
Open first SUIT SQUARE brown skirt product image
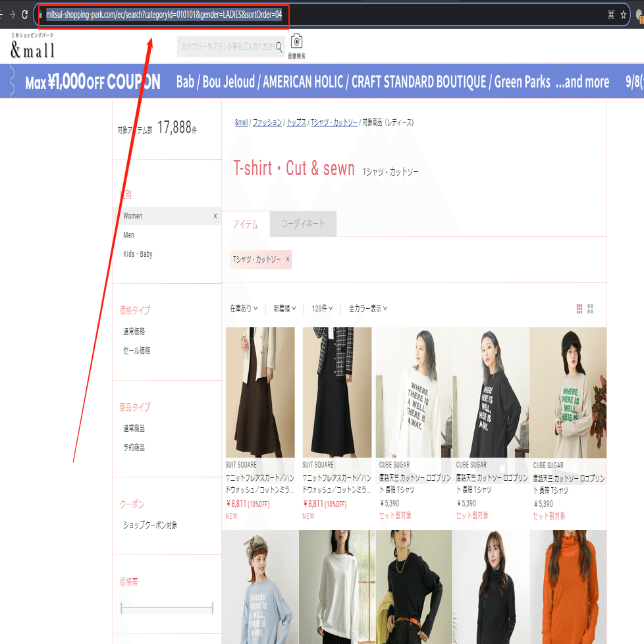[x=260, y=392]
